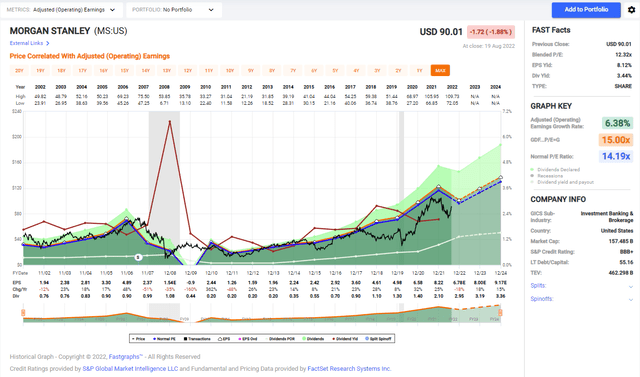Click the TEV 462.298 B value

(621, 273)
